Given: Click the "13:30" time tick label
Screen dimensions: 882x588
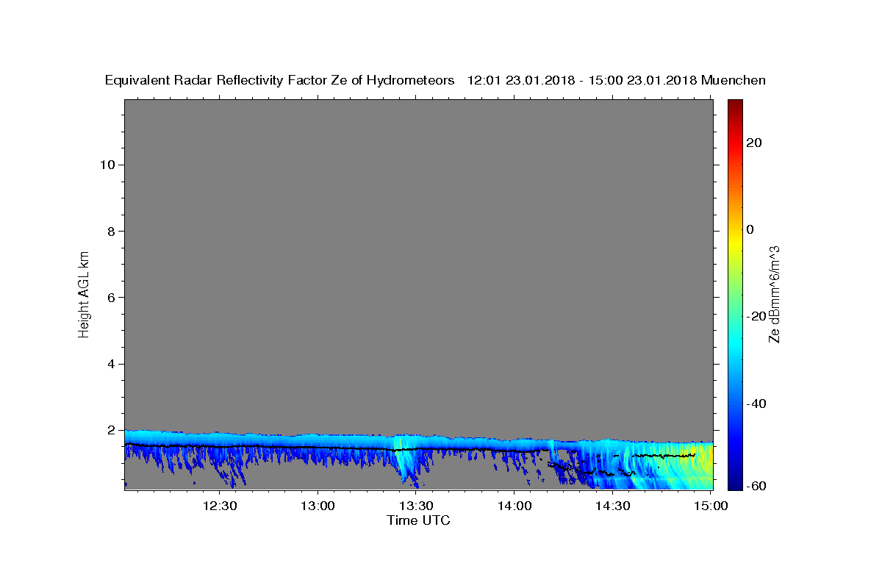Looking at the screenshot, I should pos(416,506).
